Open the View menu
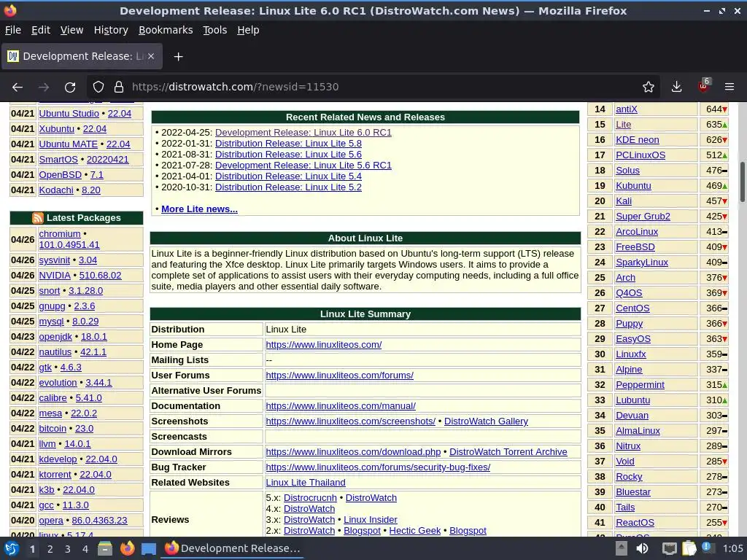This screenshot has height=560, width=747. pyautogui.click(x=72, y=30)
